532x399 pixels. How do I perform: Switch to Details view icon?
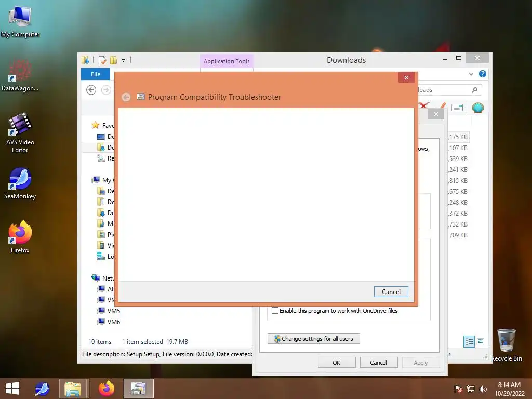point(469,342)
